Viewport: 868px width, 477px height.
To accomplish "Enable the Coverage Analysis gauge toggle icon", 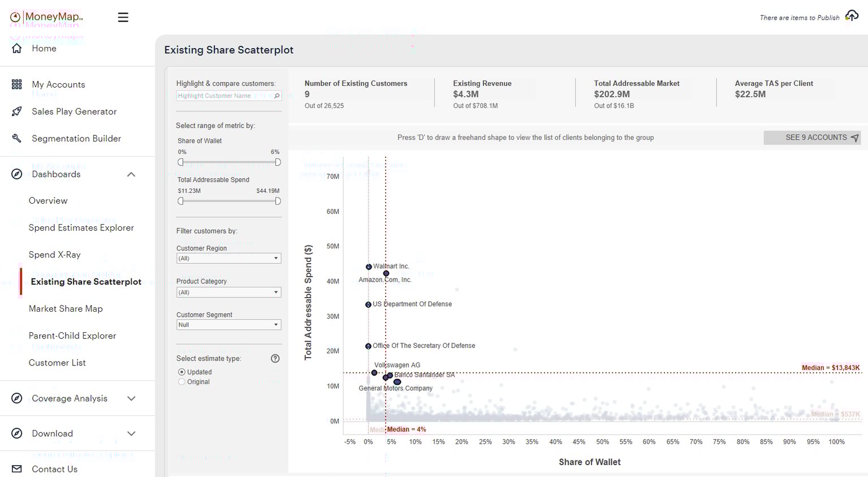I will pos(16,398).
